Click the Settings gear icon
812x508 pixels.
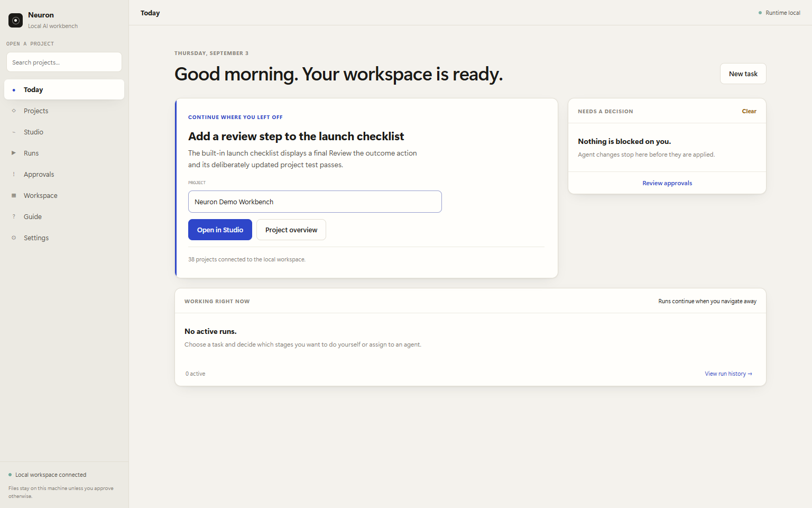[14, 238]
